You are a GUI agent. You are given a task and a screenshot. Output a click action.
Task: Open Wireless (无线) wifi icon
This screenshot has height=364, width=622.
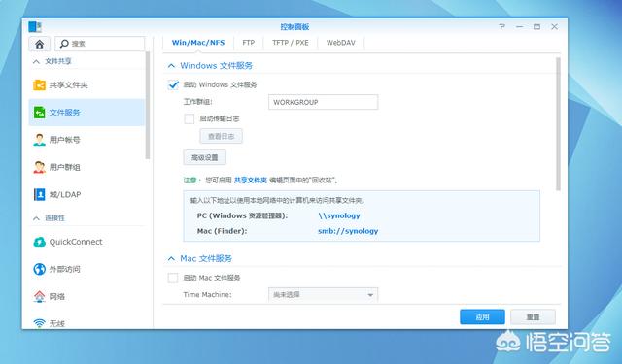coord(39,323)
